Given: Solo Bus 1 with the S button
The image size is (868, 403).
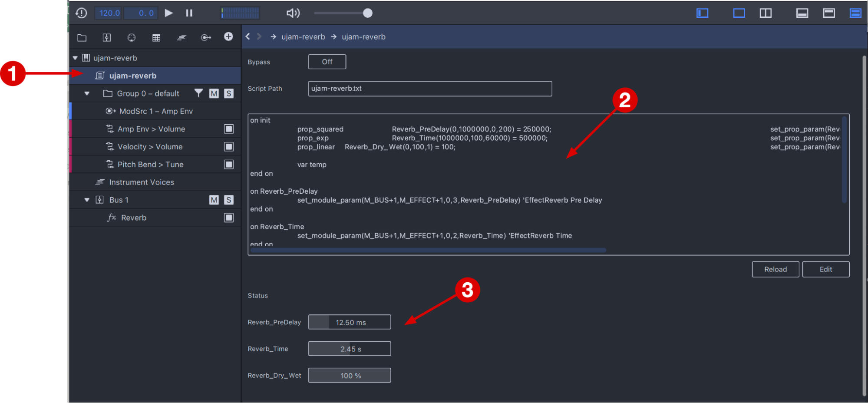Looking at the screenshot, I should click(x=229, y=200).
